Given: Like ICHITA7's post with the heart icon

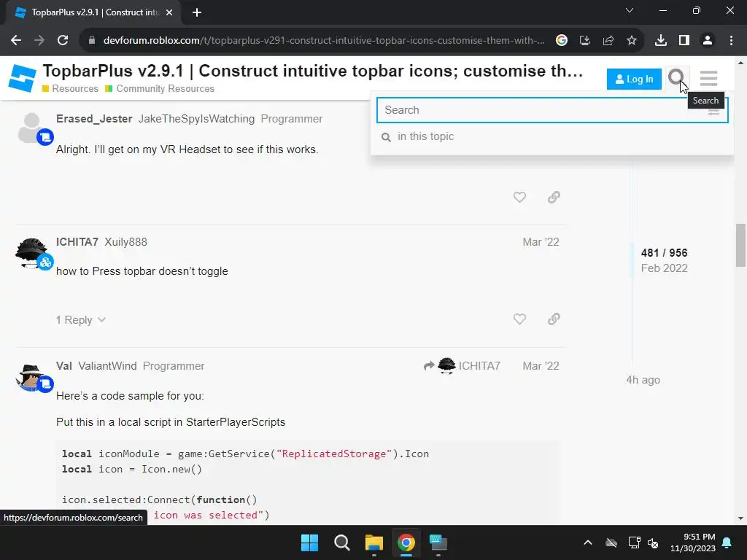Looking at the screenshot, I should coord(519,319).
